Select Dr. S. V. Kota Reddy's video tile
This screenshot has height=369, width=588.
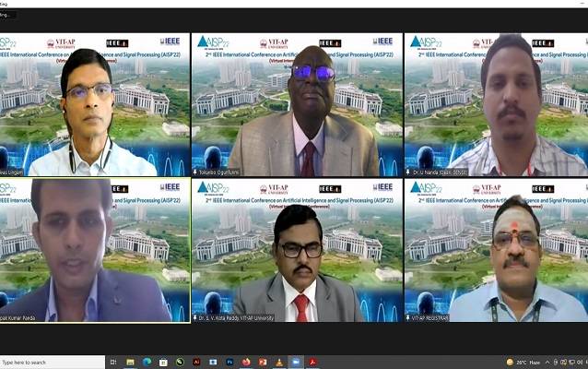point(294,251)
